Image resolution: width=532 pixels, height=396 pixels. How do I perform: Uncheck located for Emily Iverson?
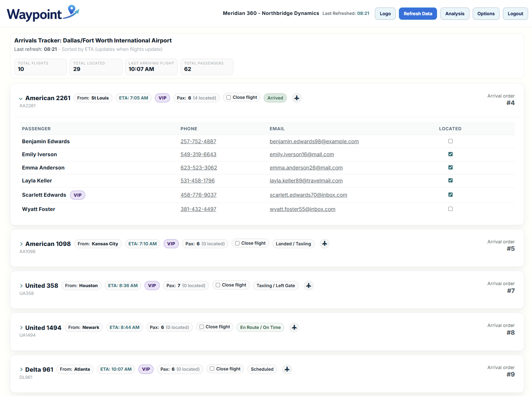(x=450, y=154)
